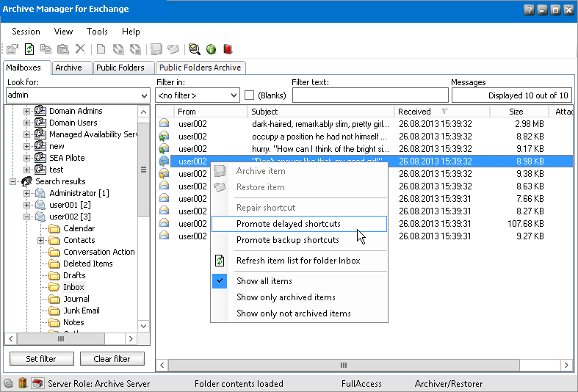Click the Filter text input field
Viewport: 578px width, 392px height.
click(x=369, y=95)
